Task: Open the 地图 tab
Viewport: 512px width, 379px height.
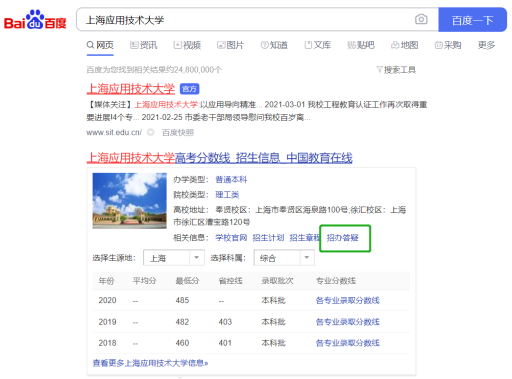Action: point(405,45)
